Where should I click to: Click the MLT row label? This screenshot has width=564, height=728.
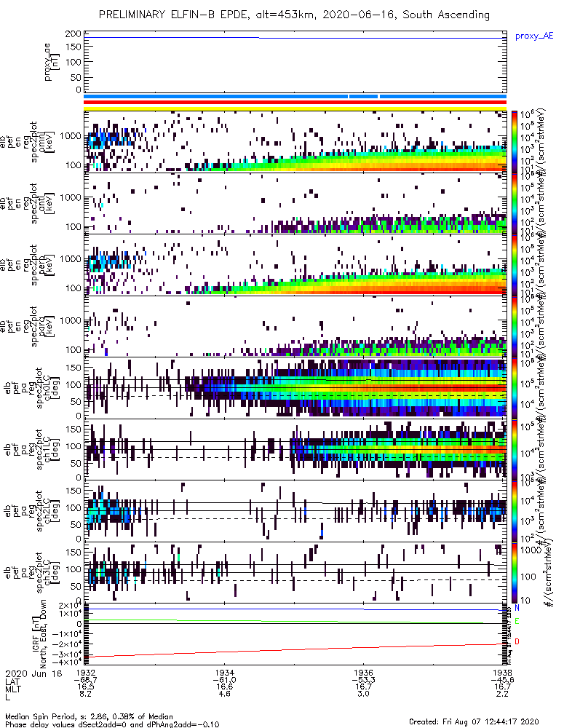pyautogui.click(x=12, y=688)
